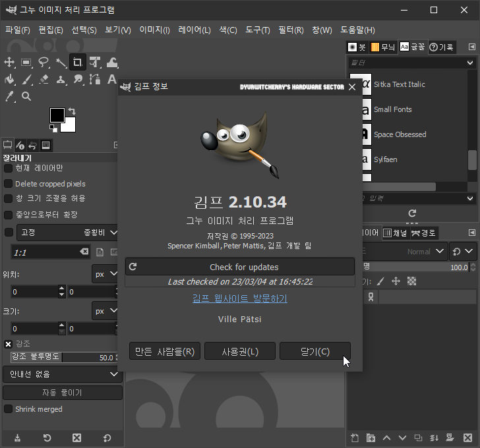This screenshot has width=480, height=448.
Task: Open the 레이어(L) menu
Action: [x=195, y=30]
